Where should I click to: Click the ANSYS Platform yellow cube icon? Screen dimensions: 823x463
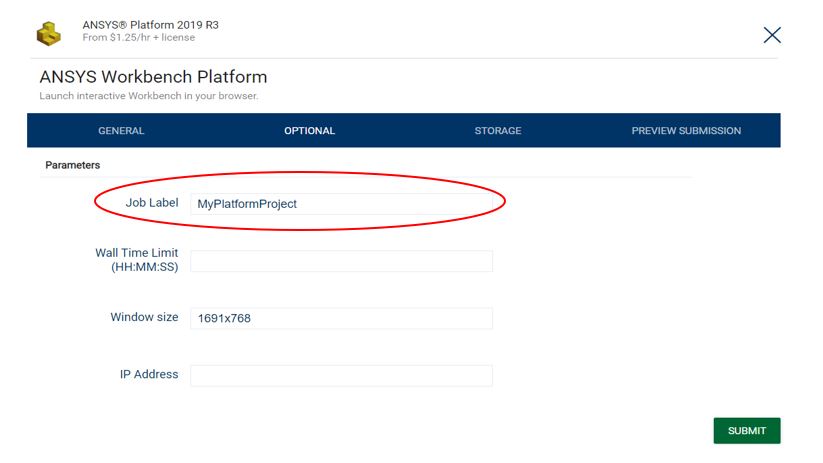[48, 34]
